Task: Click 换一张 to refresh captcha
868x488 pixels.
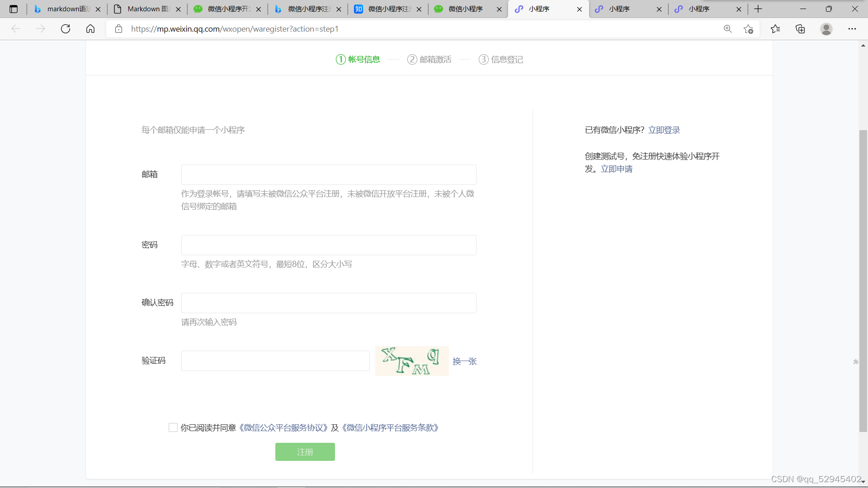Action: point(465,361)
